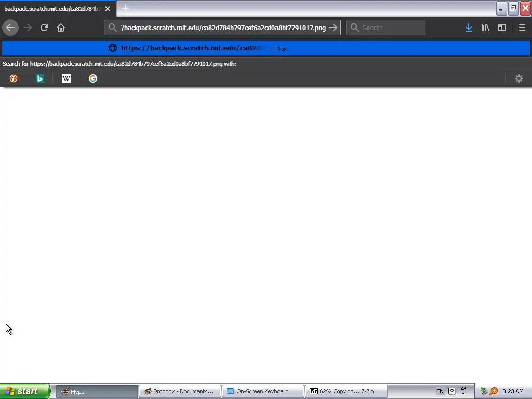Click the EN language indicator
The image size is (532, 399).
pyautogui.click(x=440, y=391)
